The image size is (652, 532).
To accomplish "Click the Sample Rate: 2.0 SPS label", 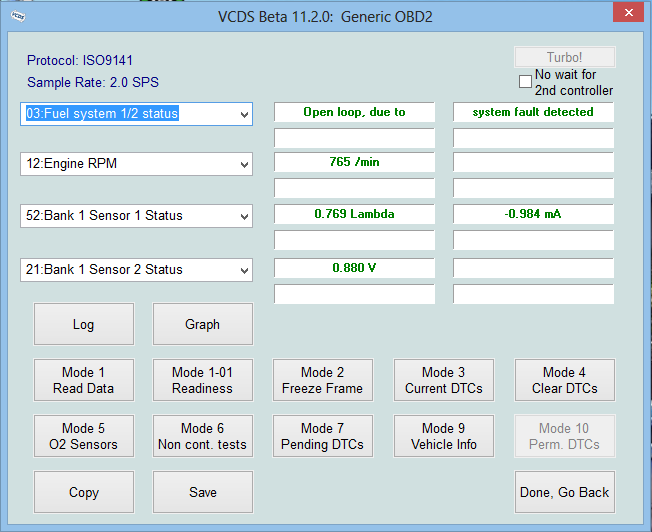I will pyautogui.click(x=93, y=82).
